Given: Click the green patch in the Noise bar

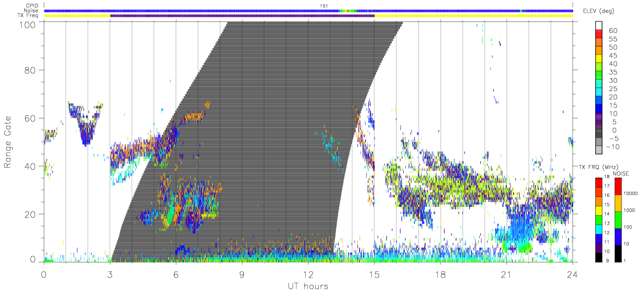Looking at the screenshot, I should (x=348, y=10).
